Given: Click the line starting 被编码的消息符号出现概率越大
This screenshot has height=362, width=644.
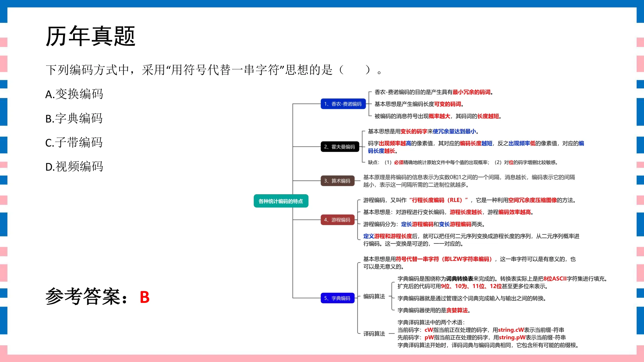Looking at the screenshot, I should click(438, 116).
